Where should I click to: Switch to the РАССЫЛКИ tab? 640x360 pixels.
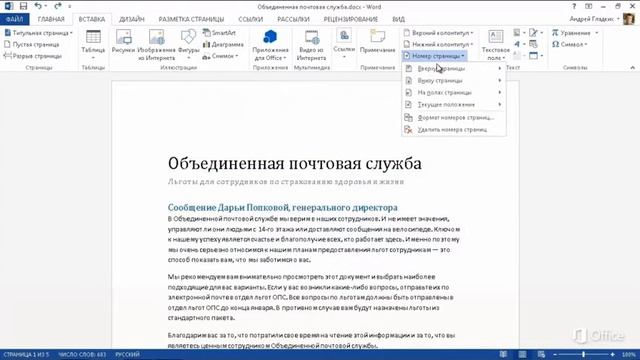pyautogui.click(x=293, y=19)
